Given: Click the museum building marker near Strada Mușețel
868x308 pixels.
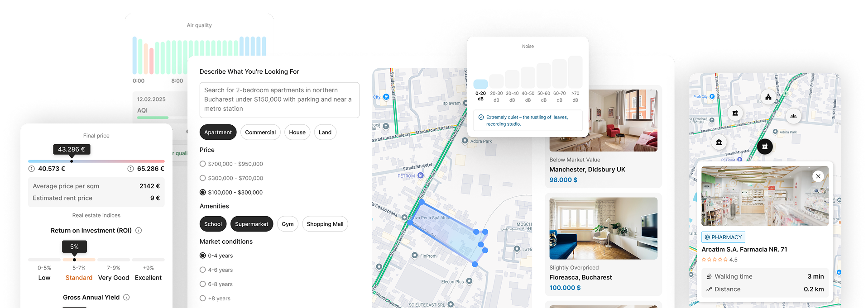Looking at the screenshot, I should pos(719,142).
